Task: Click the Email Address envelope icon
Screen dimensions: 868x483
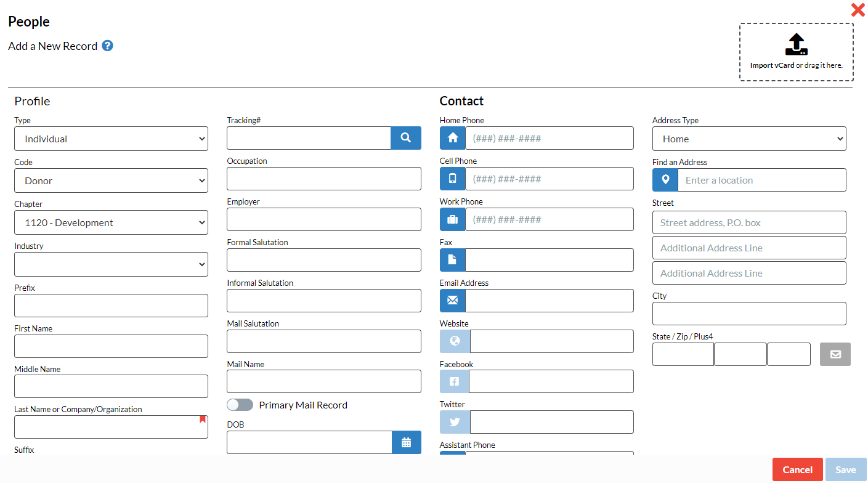Action: pyautogui.click(x=453, y=301)
